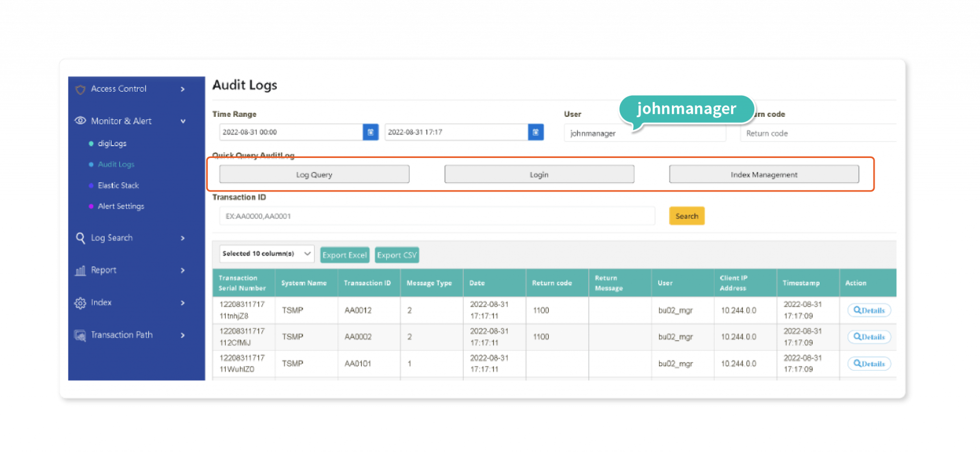Click the Index gear icon
The width and height of the screenshot is (980, 457).
tap(80, 302)
